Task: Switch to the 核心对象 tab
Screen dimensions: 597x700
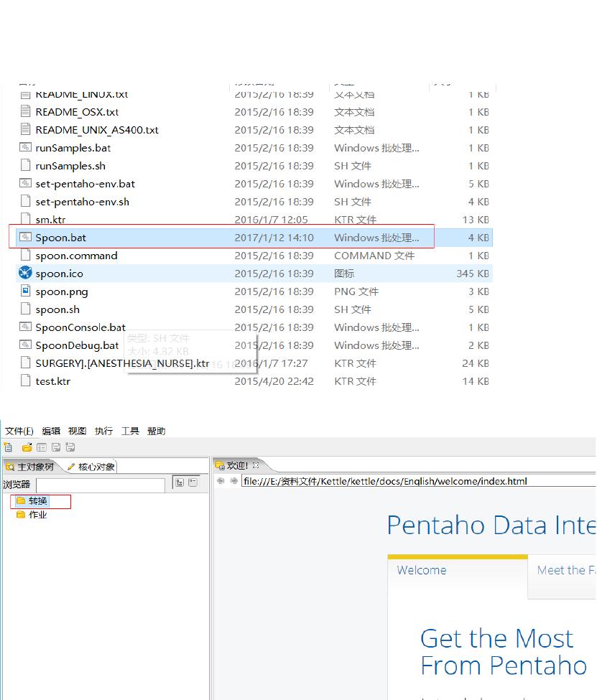Action: pos(91,467)
